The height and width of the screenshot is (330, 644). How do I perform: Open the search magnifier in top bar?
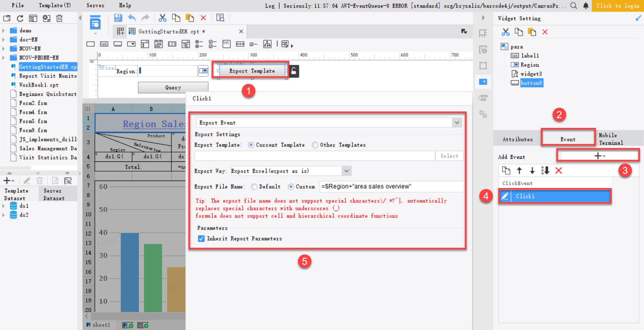click(573, 6)
